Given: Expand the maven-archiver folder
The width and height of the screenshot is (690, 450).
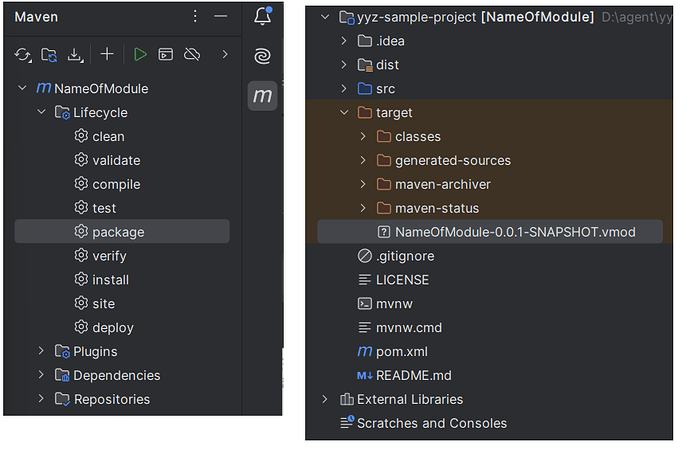Looking at the screenshot, I should click(363, 184).
